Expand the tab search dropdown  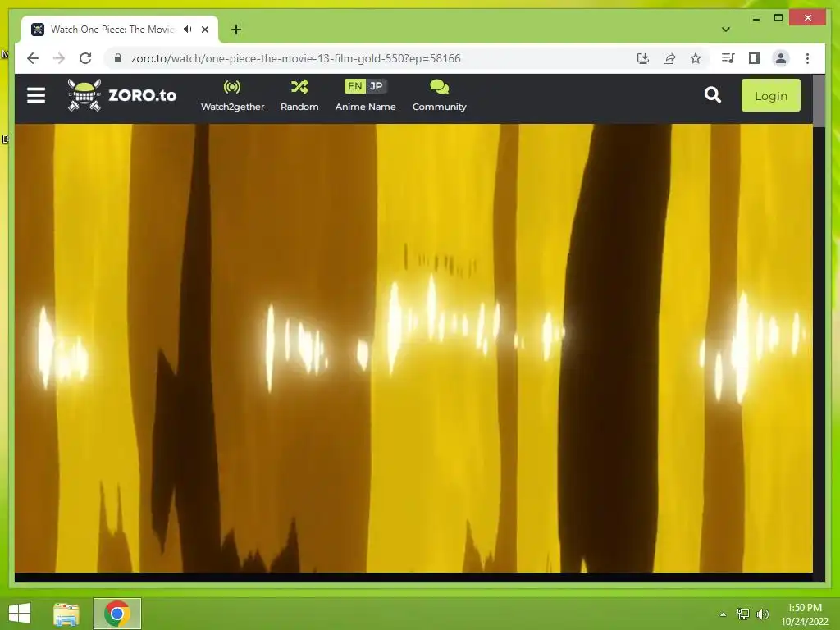click(726, 30)
